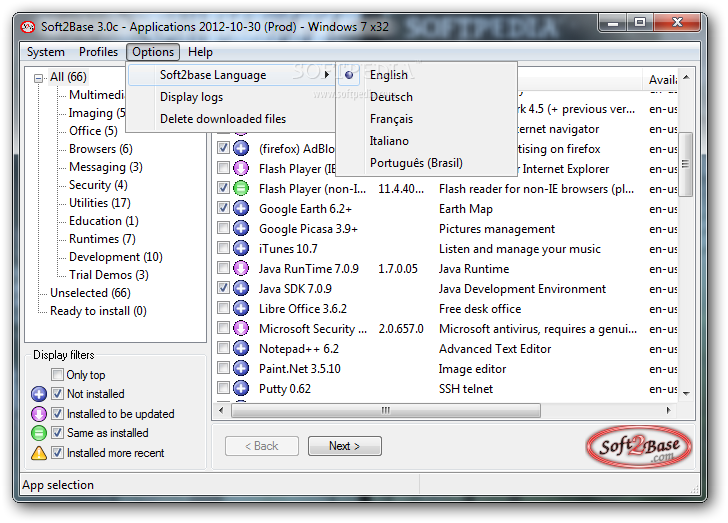The image size is (728, 523).
Task: Open the Profiles menu
Action: click(98, 52)
